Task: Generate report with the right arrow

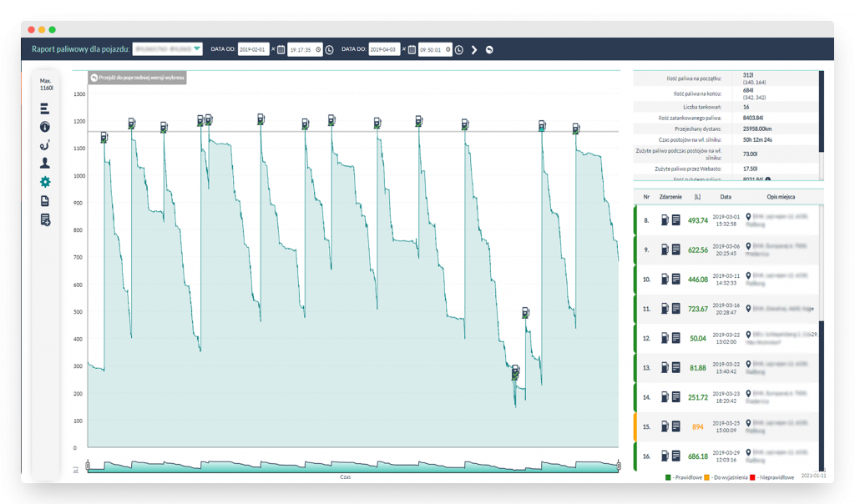Action: pos(474,49)
